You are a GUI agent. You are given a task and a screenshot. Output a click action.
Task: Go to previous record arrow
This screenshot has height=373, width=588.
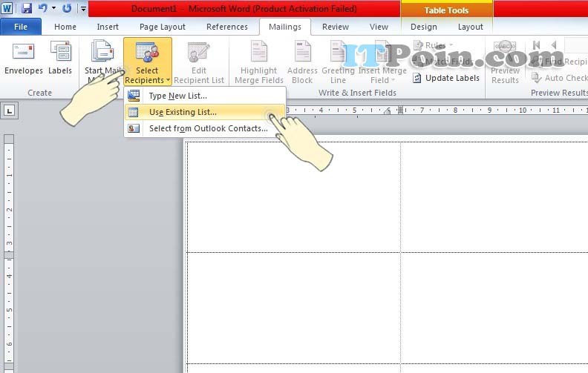click(x=554, y=45)
